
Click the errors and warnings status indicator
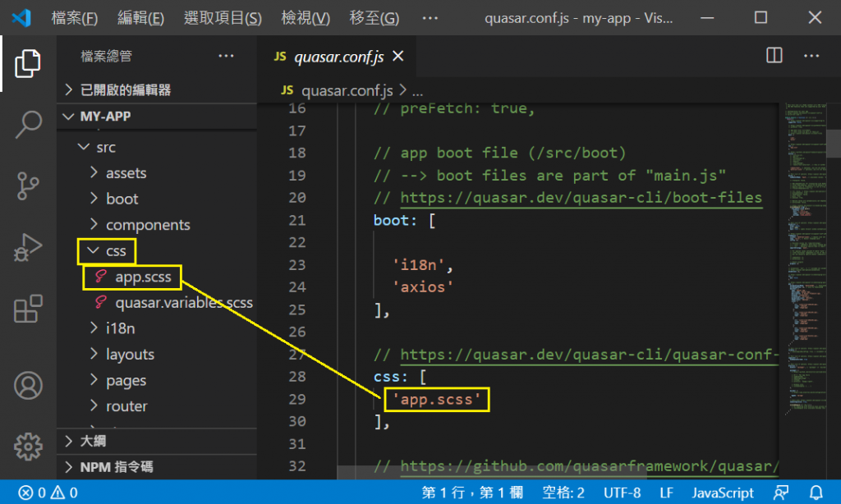tap(48, 493)
